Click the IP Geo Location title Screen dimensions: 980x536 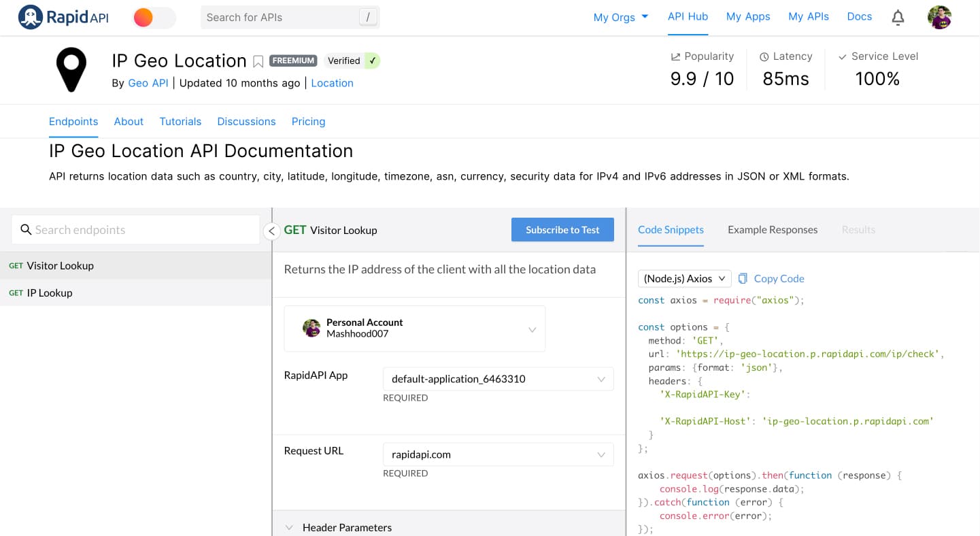click(x=179, y=61)
